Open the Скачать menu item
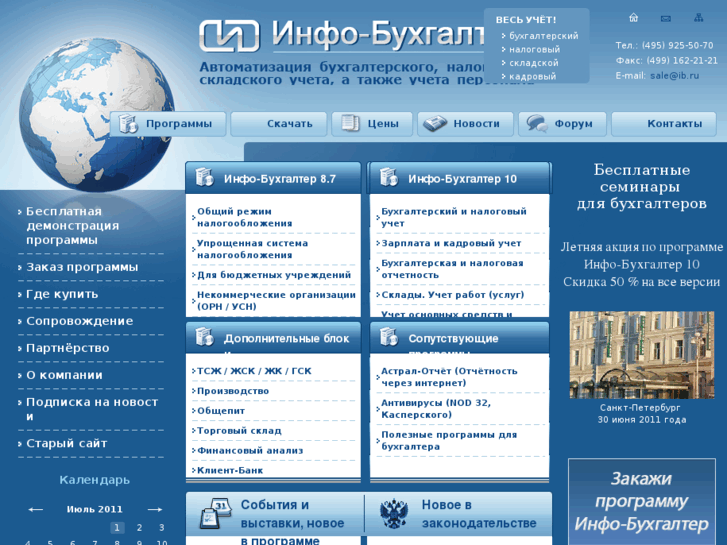This screenshot has height=545, width=727. coord(279,124)
